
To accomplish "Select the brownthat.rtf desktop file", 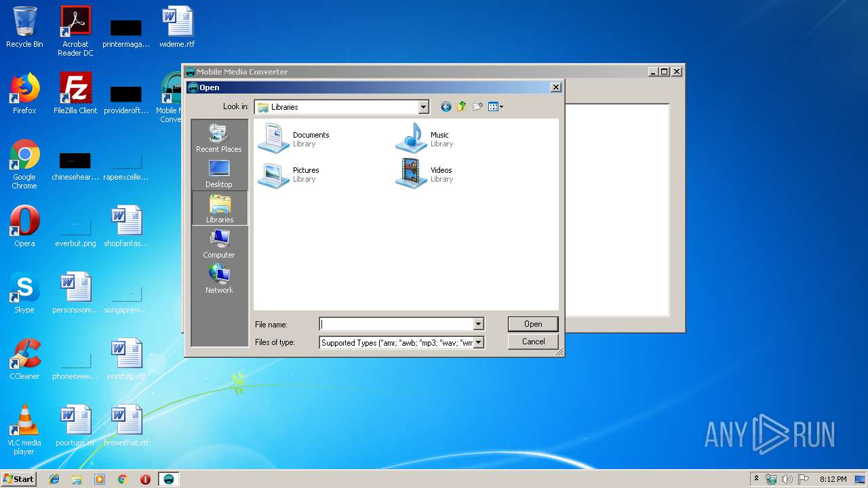I will click(x=126, y=426).
